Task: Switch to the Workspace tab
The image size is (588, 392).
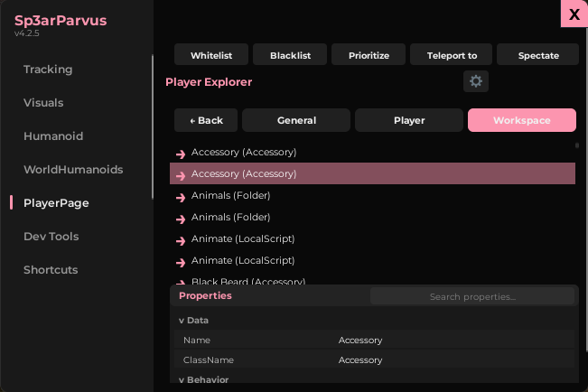Action: click(522, 120)
